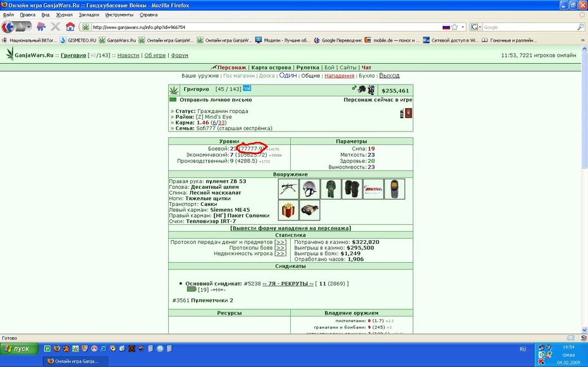588x367 pixels.
Task: Open the Google Переводчик bookmark
Action: tap(338, 40)
